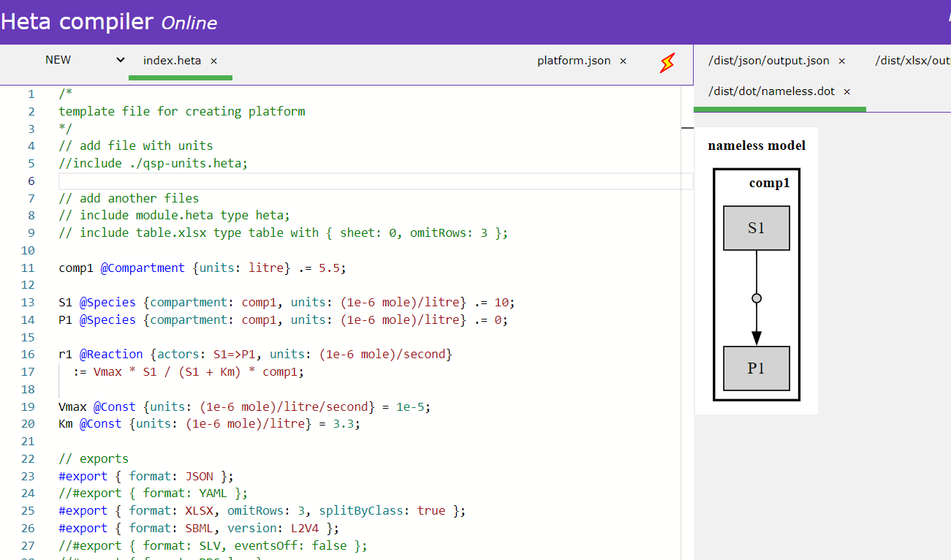Close the /dist/xlsx output tab

click(x=912, y=61)
